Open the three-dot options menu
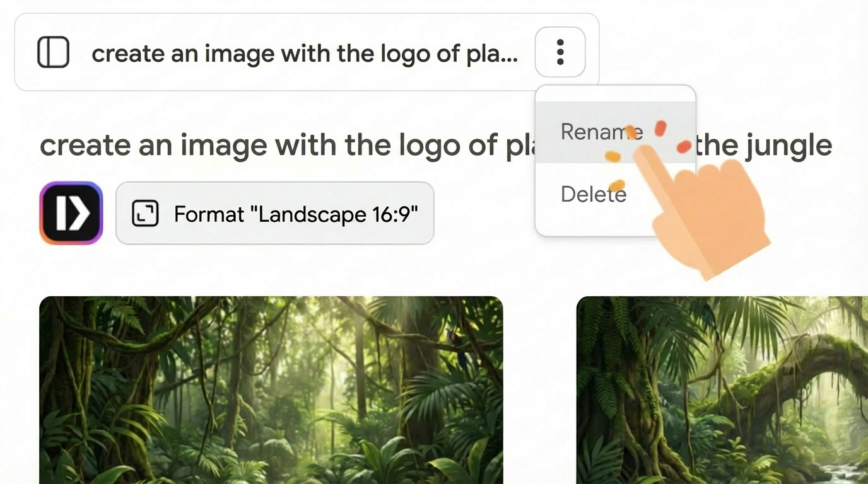The width and height of the screenshot is (868, 484). point(560,52)
